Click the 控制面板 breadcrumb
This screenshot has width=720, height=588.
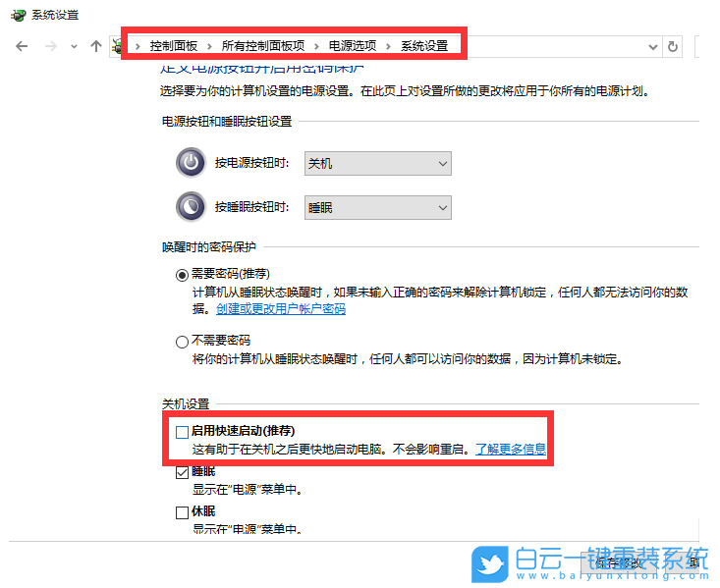click(174, 46)
